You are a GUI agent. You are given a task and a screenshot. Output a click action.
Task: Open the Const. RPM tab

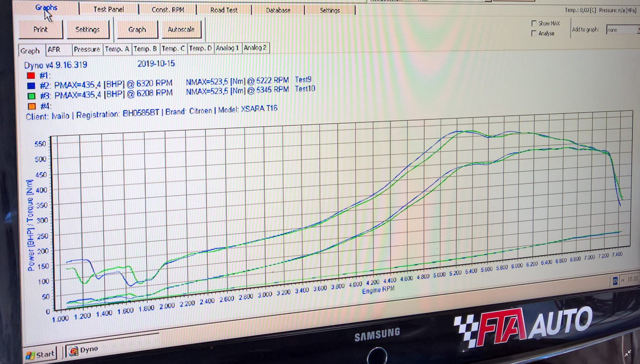tap(168, 9)
